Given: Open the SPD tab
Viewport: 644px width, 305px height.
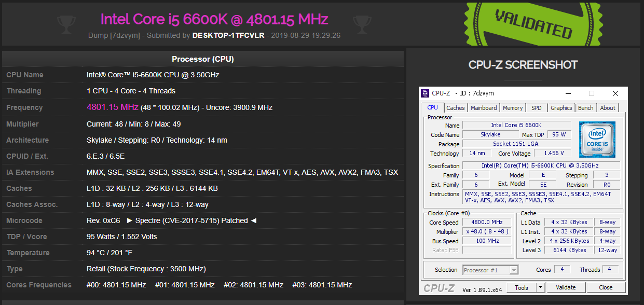Looking at the screenshot, I should [x=537, y=108].
